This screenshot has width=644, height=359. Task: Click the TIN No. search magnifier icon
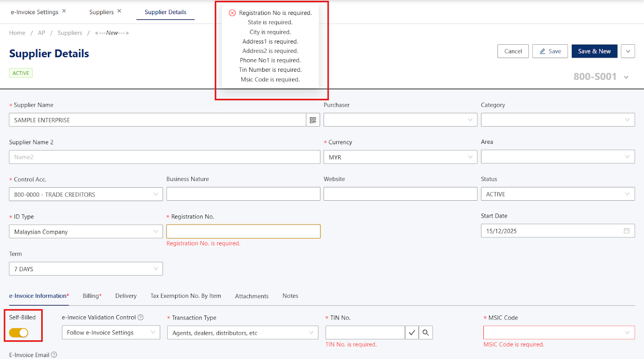tap(425, 333)
